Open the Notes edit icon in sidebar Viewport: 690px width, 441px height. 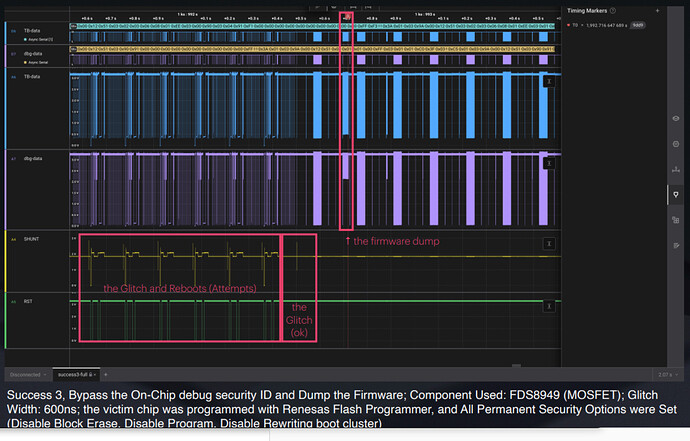(675, 245)
